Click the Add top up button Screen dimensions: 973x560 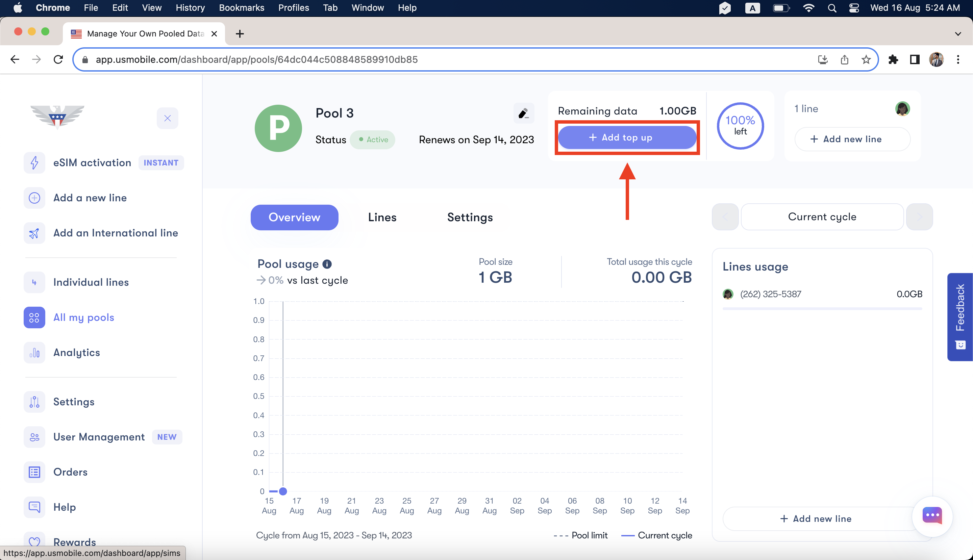(627, 138)
